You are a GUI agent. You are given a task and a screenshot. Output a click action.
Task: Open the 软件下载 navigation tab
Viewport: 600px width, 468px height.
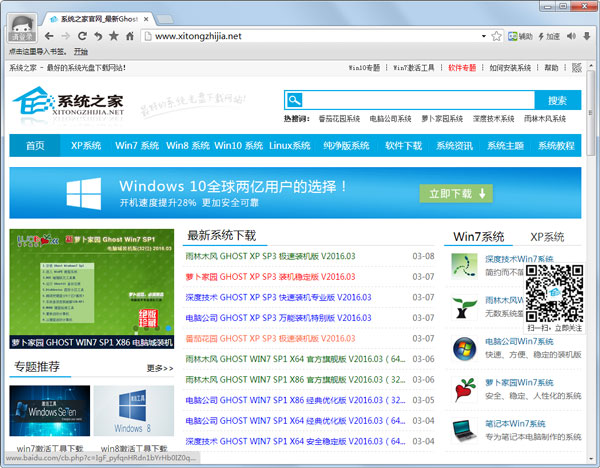(x=403, y=145)
